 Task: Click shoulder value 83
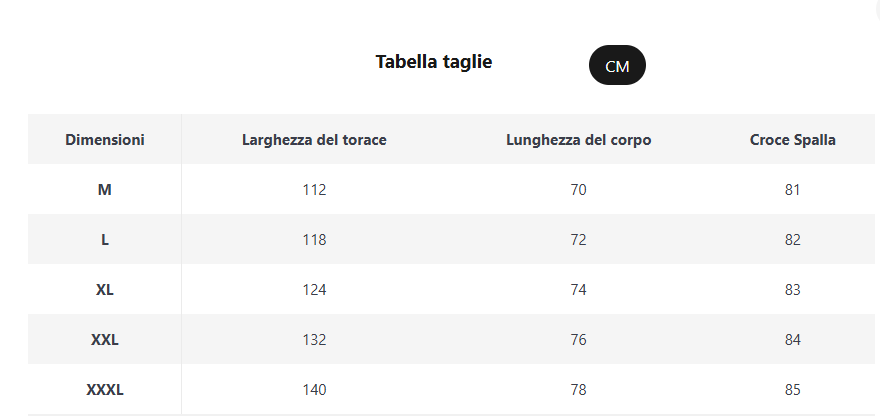coord(792,290)
